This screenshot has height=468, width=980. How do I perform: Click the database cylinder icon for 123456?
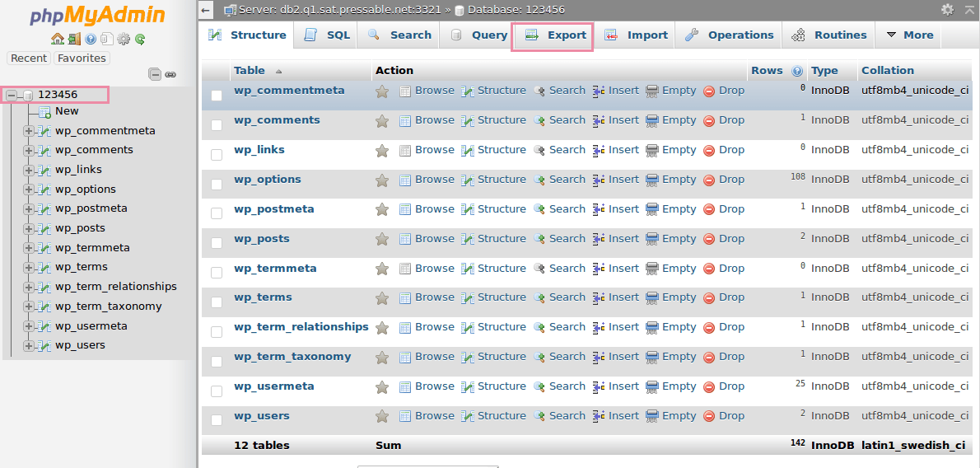coord(28,95)
